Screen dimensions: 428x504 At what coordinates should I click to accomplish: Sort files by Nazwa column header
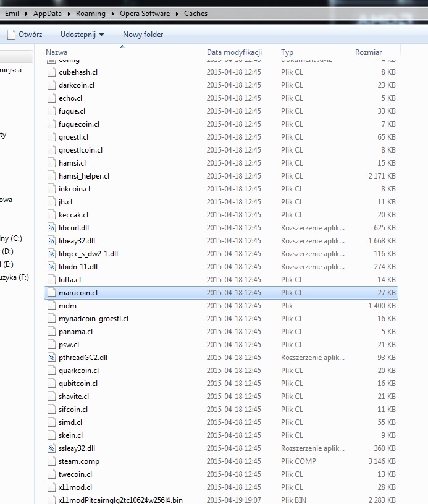tap(57, 52)
